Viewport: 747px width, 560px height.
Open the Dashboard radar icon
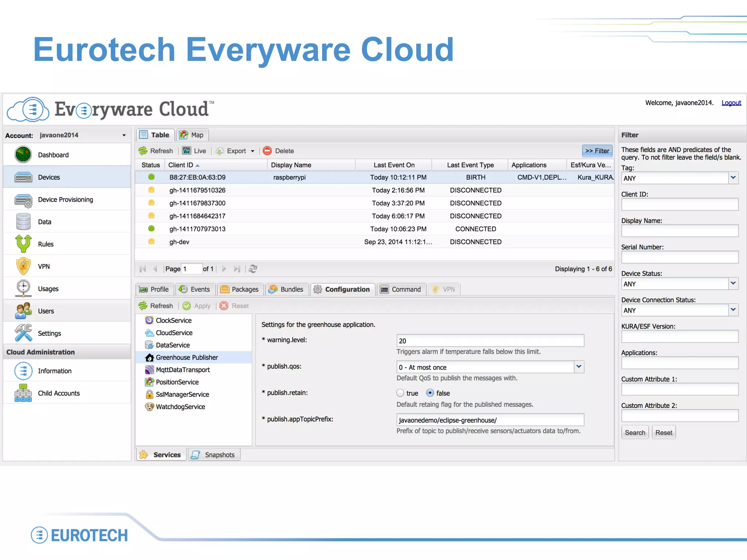[x=23, y=155]
